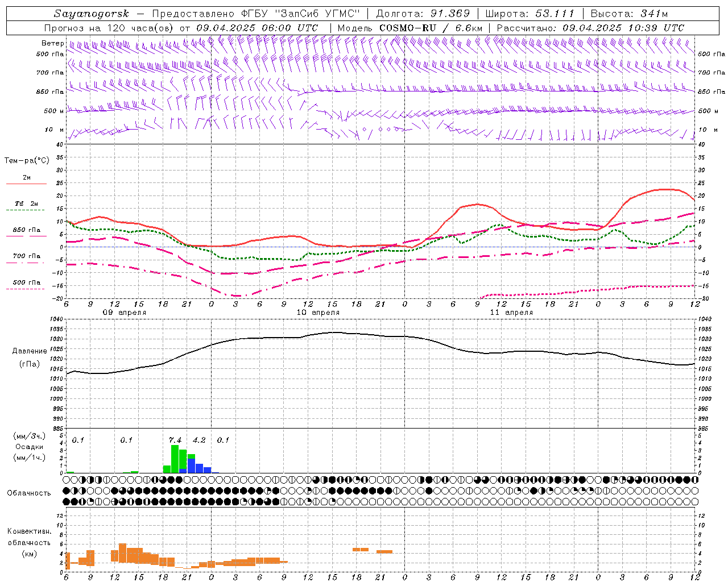728x582 pixels.
Task: Click the '500 гПа' temperature legend entry
Action: [x=27, y=282]
